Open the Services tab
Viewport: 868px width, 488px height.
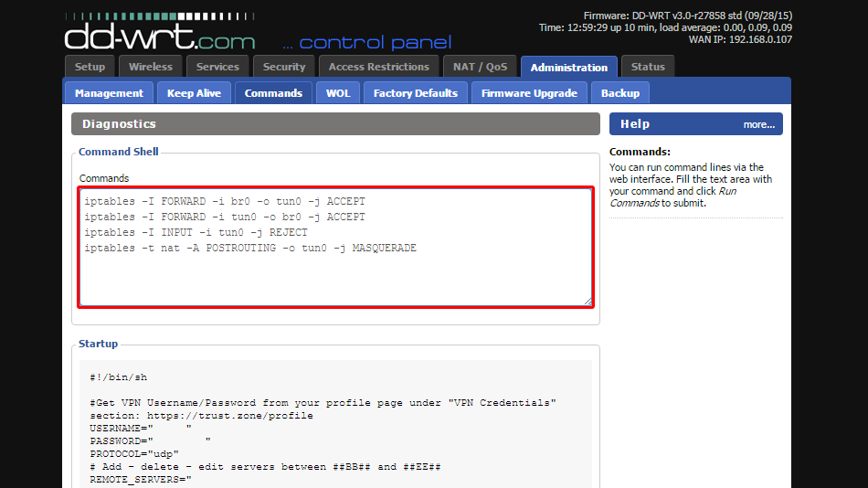coord(217,67)
